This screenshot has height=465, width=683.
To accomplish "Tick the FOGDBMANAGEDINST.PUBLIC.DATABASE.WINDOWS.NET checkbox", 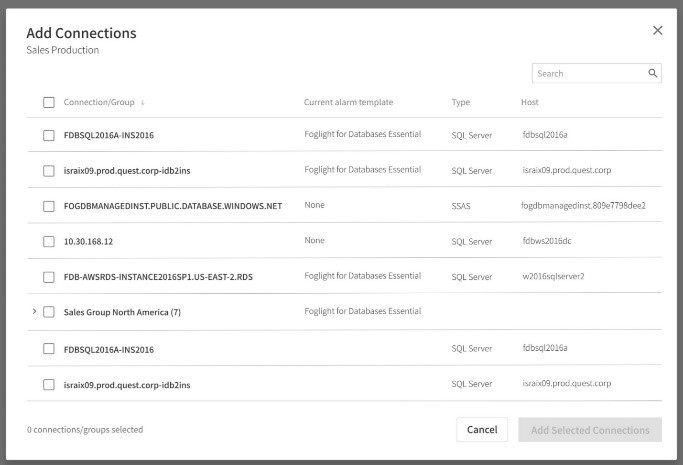I will click(x=49, y=206).
